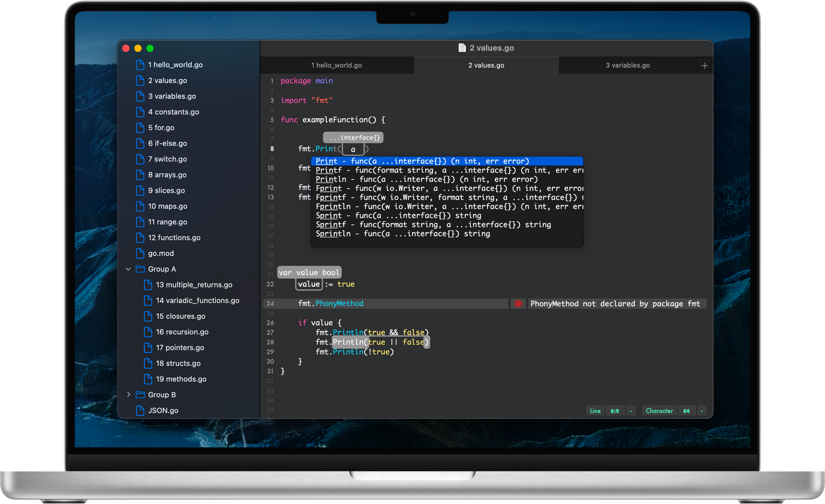The image size is (825, 504).
Task: Click the red error indicator on line 24
Action: tap(518, 303)
